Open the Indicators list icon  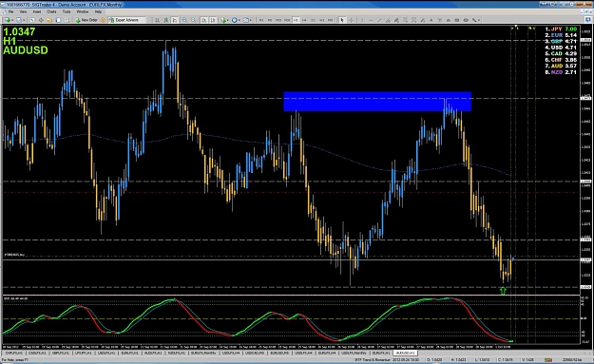[223, 20]
